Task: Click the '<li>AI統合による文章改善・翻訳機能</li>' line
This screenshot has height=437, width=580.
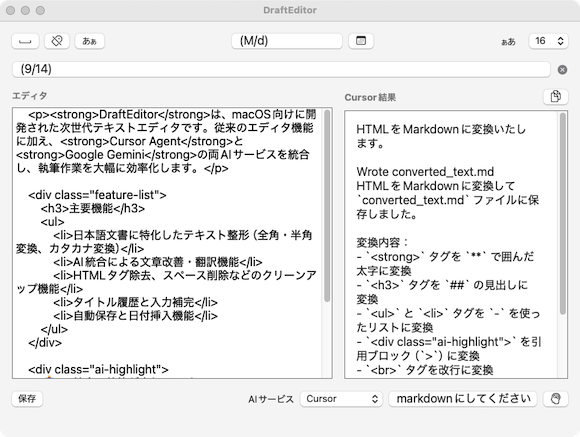Action: tap(158, 262)
